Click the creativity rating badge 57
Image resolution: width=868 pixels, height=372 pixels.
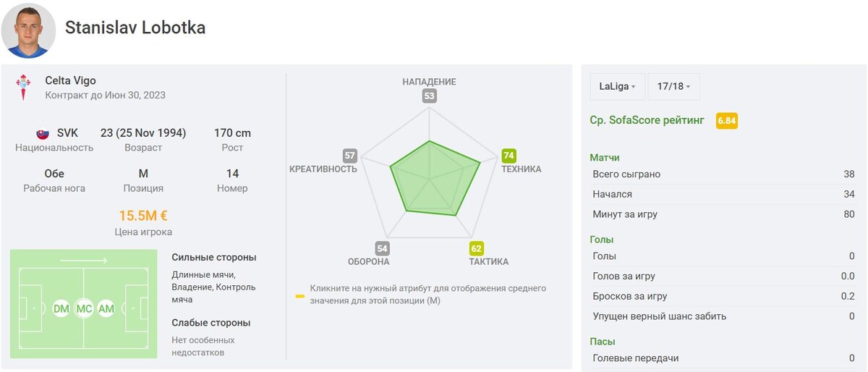click(350, 156)
